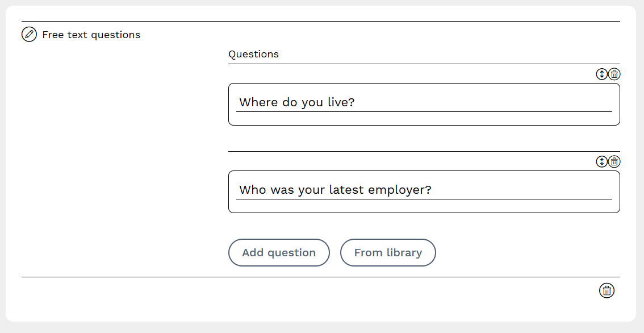This screenshot has width=644, height=333.
Task: Open the From library button
Action: click(x=388, y=253)
